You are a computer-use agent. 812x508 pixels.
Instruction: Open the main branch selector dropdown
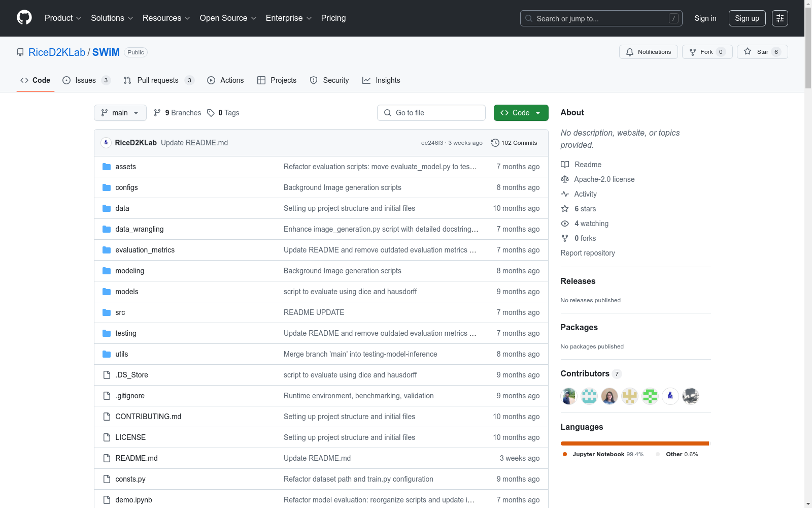[120, 113]
